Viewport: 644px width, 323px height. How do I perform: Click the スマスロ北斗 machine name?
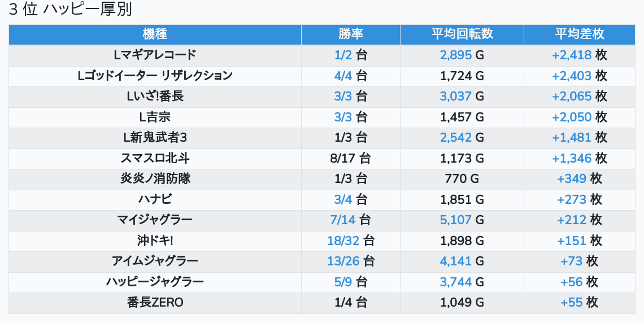click(155, 158)
